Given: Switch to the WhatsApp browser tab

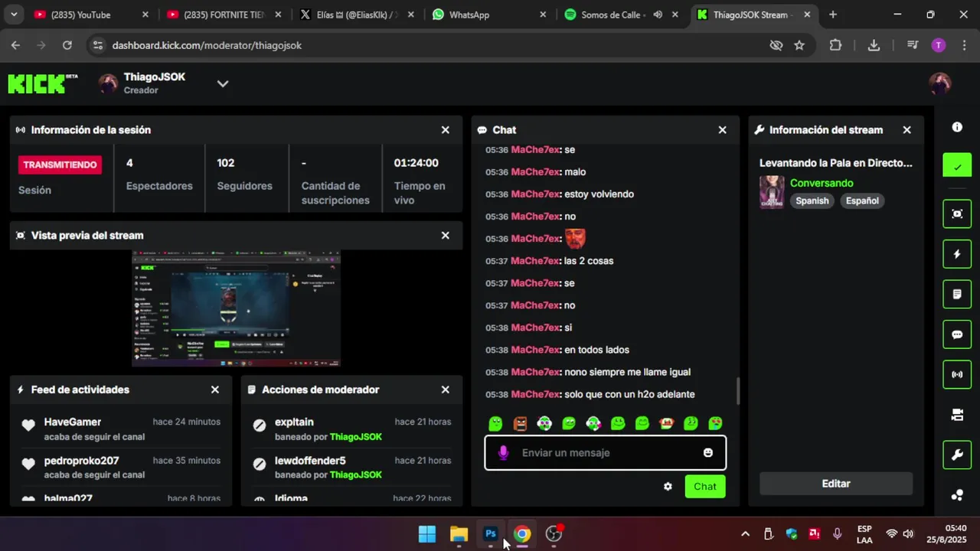Looking at the screenshot, I should [x=488, y=15].
